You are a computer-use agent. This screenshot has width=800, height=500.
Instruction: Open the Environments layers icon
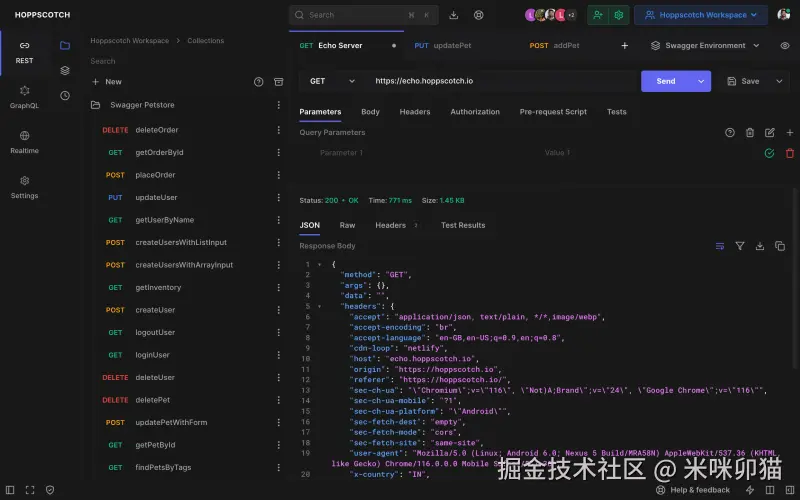65,70
